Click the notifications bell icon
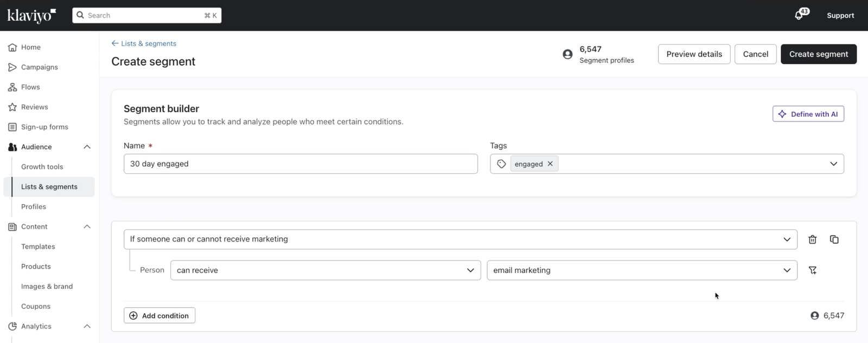The height and width of the screenshot is (343, 868). point(799,15)
